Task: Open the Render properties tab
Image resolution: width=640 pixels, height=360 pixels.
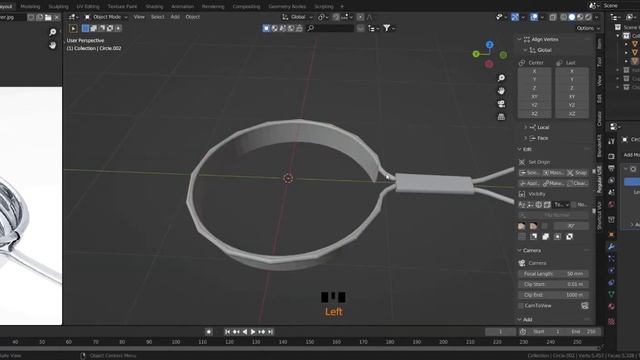Action: click(611, 156)
